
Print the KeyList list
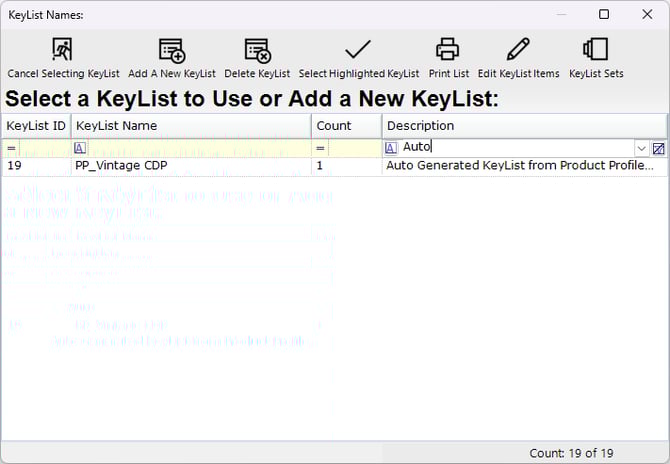(x=447, y=51)
